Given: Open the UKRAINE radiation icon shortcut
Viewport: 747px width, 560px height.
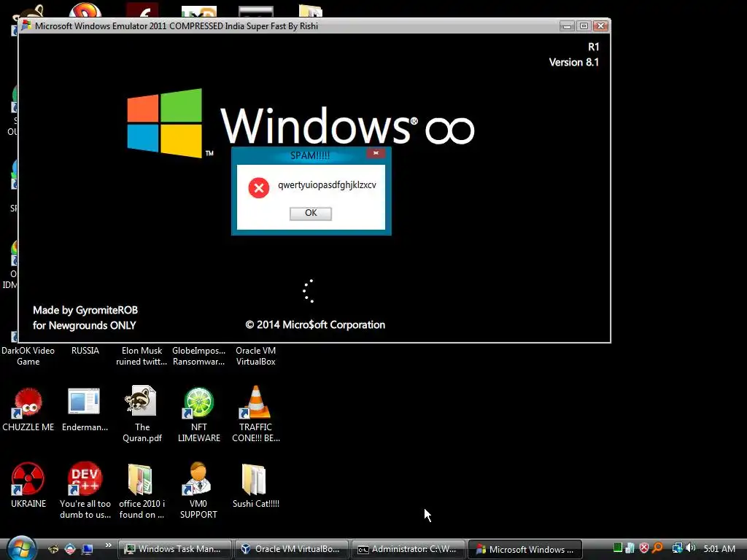Looking at the screenshot, I should [x=28, y=485].
